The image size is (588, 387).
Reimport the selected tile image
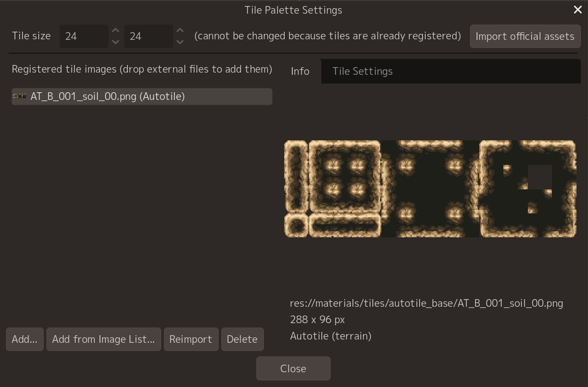191,340
